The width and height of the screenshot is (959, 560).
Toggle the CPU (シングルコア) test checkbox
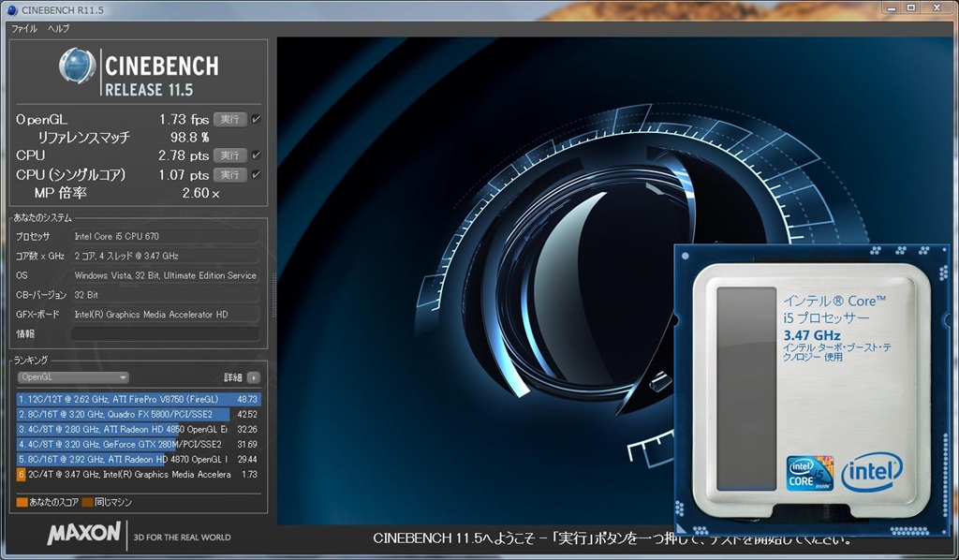click(x=256, y=174)
